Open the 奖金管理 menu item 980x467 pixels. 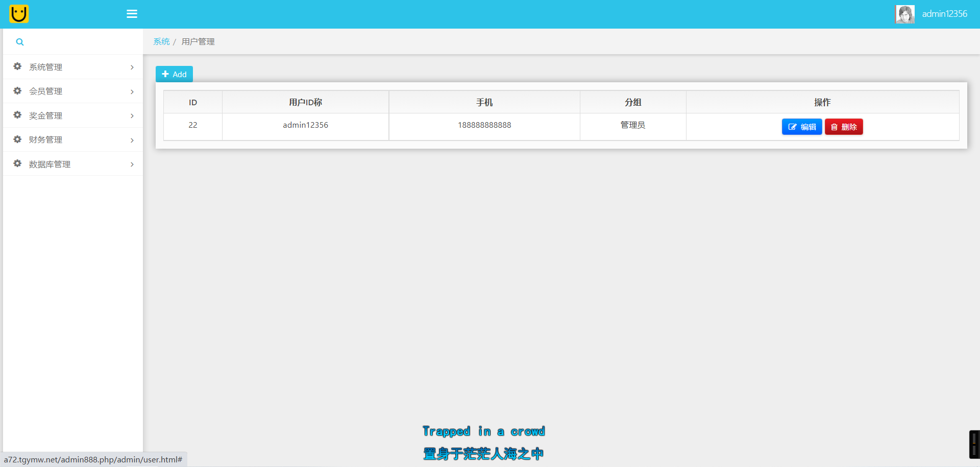[46, 116]
